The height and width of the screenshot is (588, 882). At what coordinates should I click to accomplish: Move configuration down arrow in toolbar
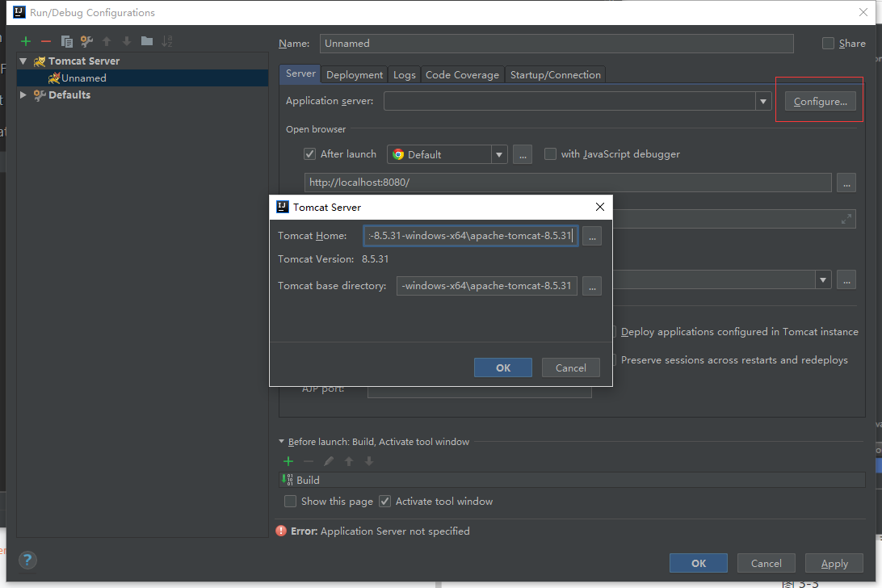[x=127, y=41]
